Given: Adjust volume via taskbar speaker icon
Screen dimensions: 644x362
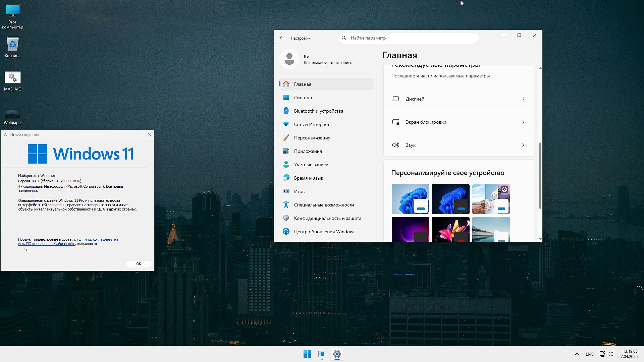Looking at the screenshot, I should [x=610, y=354].
